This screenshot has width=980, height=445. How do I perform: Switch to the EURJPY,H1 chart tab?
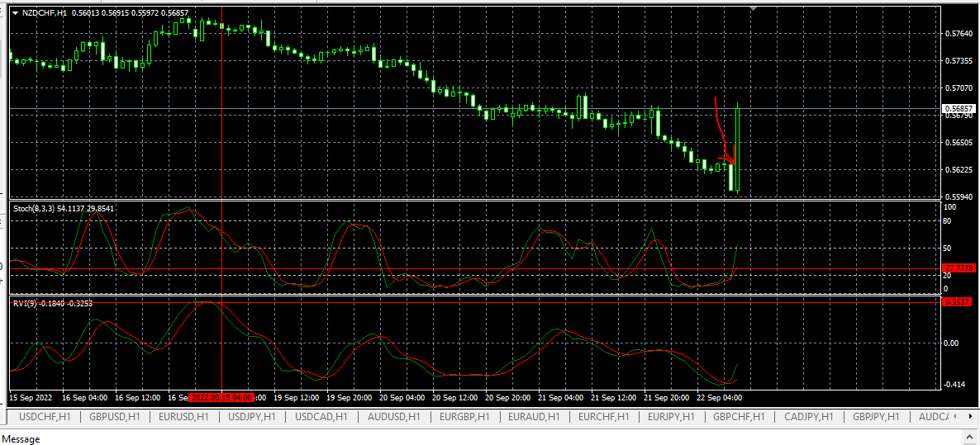tap(671, 417)
